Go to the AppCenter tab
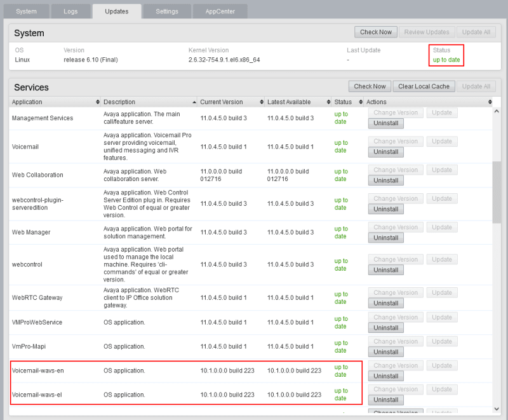Screen dimensions: 508x420 pos(220,11)
